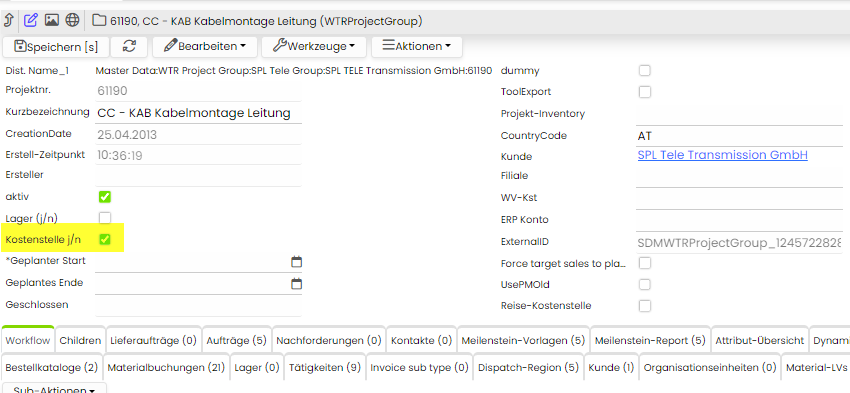The width and height of the screenshot is (850, 393).
Task: Toggle the Lager (j/n) checkbox
Action: point(105,218)
